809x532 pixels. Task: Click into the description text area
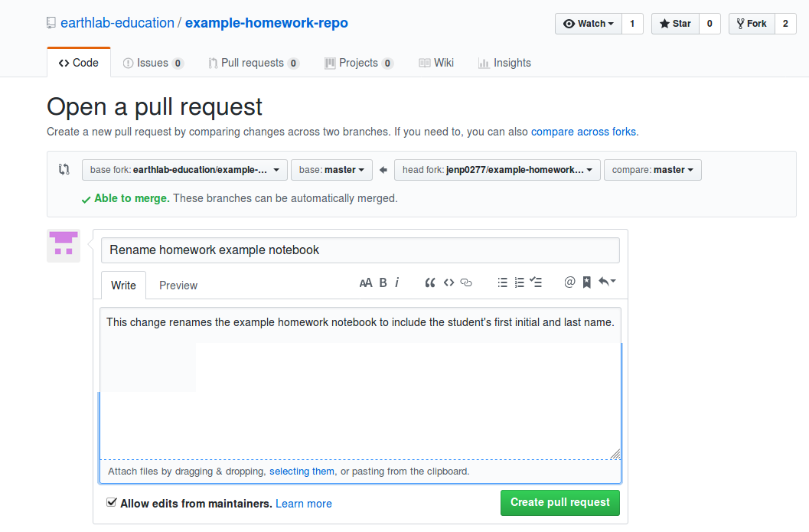pos(360,383)
